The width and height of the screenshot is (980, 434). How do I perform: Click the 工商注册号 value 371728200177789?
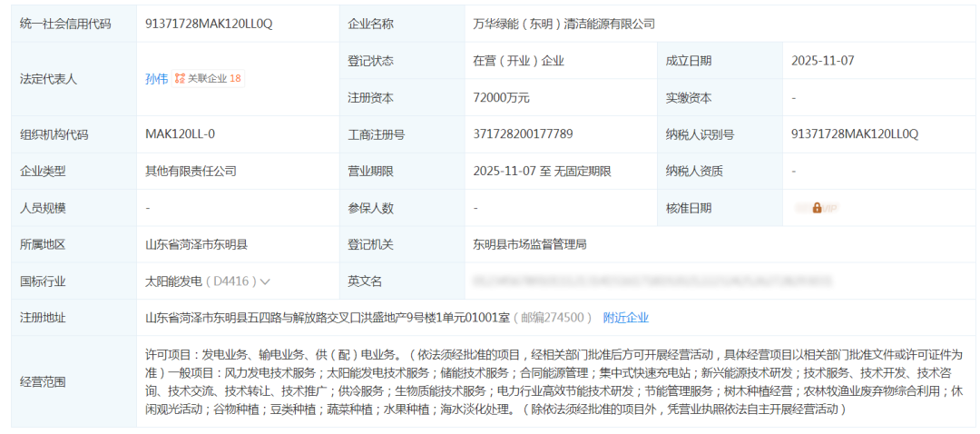[523, 134]
